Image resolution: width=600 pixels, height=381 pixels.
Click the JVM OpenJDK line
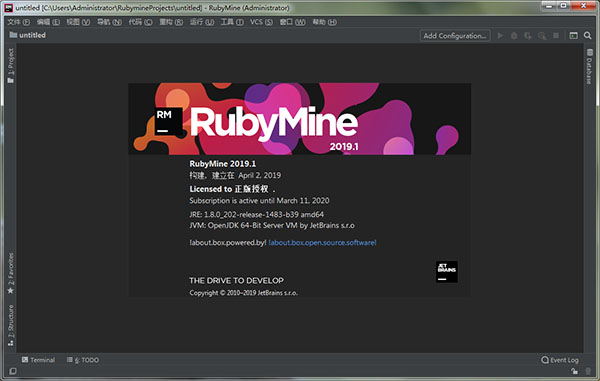pyautogui.click(x=272, y=225)
